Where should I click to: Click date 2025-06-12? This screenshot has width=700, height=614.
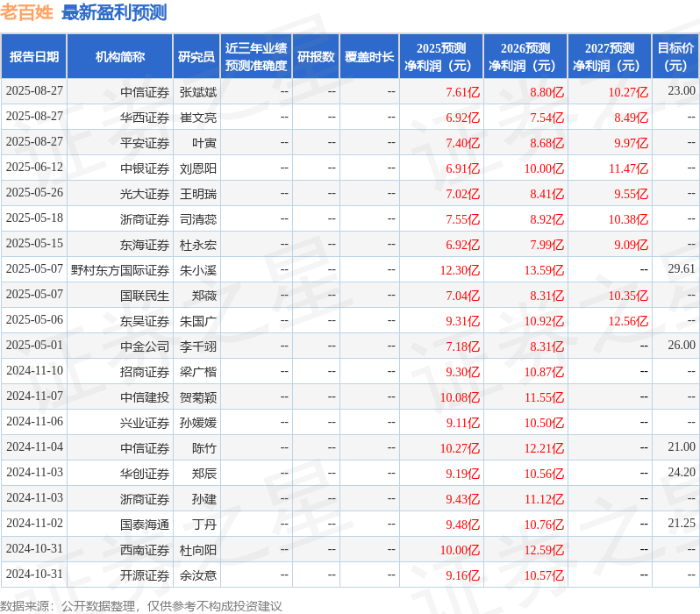pyautogui.click(x=34, y=168)
